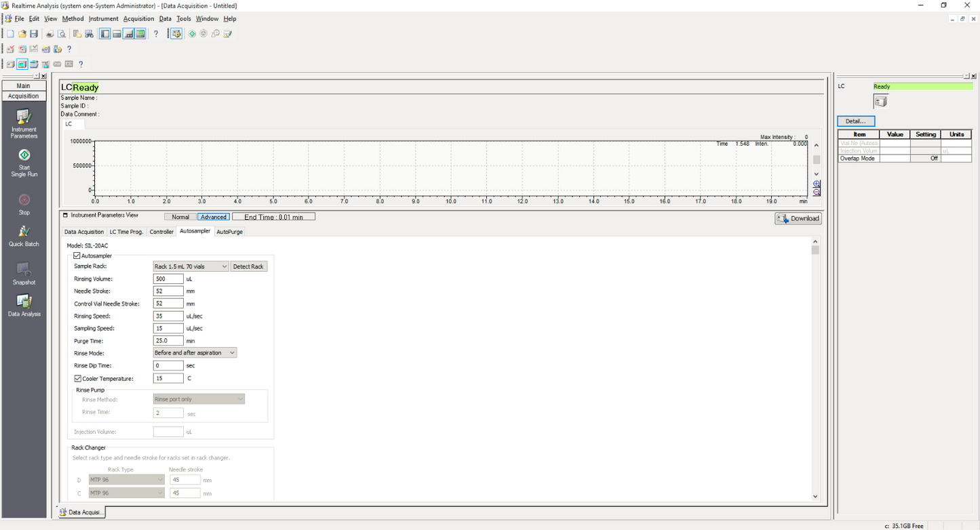Click the Save floppy disk icon
Screen dimensions: 980x530
click(x=33, y=34)
